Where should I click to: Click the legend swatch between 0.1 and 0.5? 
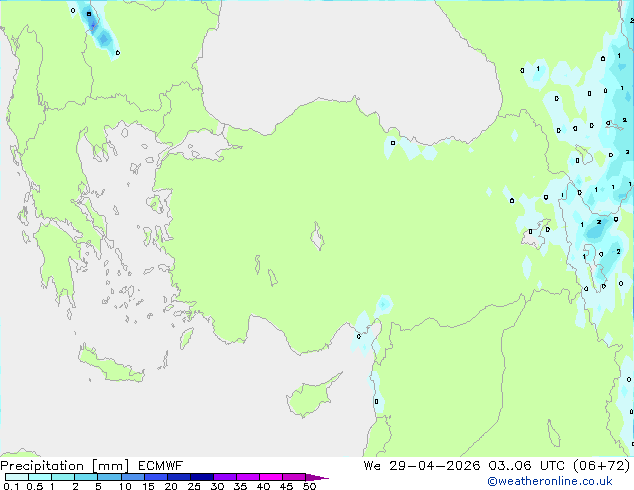[x=17, y=477]
